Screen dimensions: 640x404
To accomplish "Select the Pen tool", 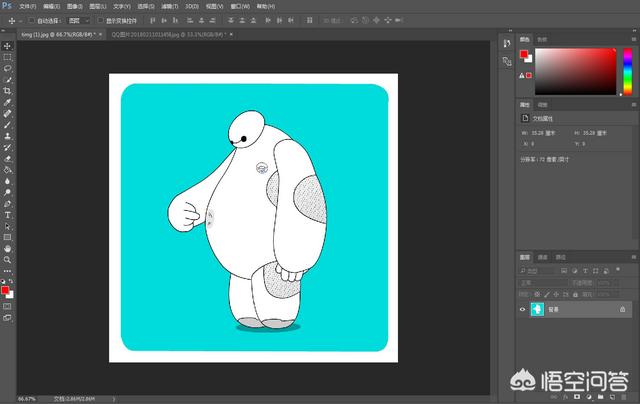I will click(x=7, y=204).
